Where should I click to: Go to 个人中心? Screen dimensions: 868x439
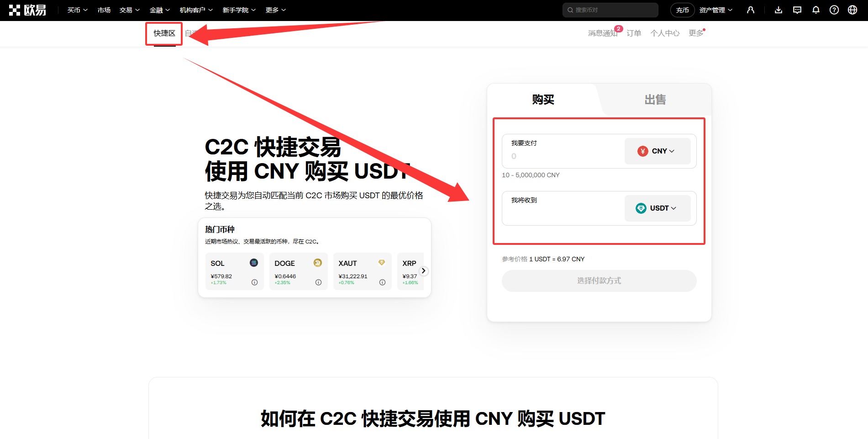[x=665, y=33]
